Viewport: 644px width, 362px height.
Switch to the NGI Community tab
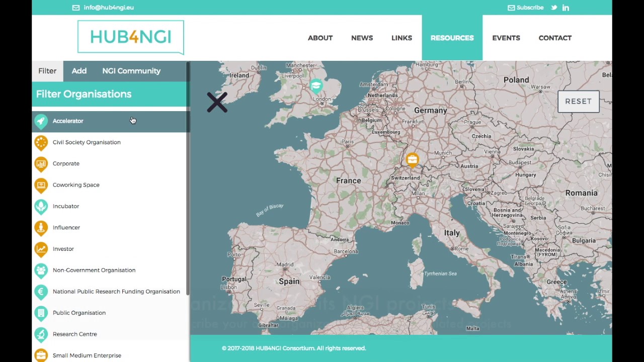131,71
